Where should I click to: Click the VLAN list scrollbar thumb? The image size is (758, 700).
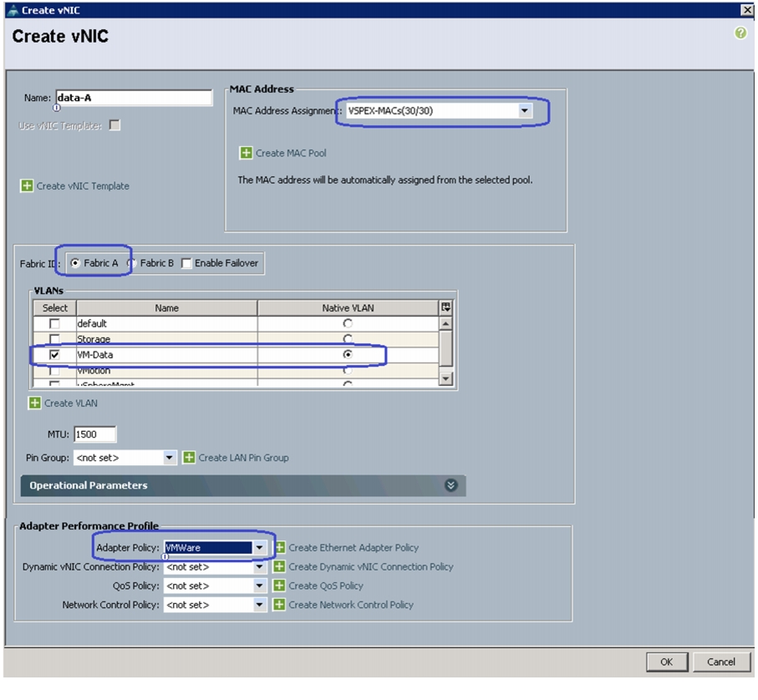445,347
